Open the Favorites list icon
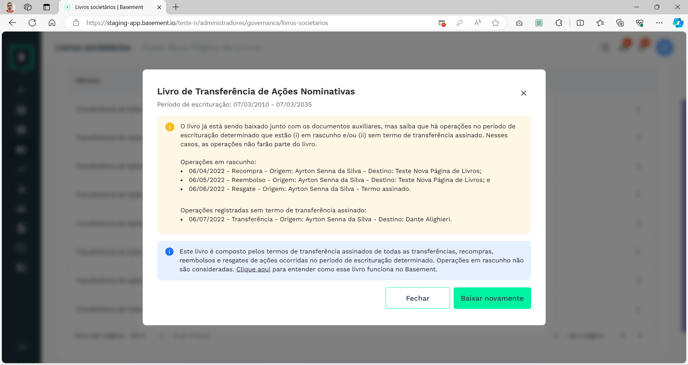Screen dimensions: 688x365 [600, 23]
